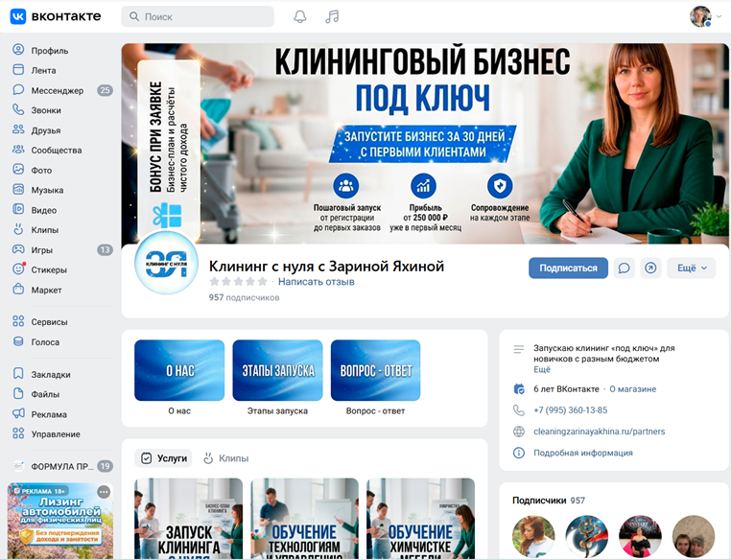This screenshot has height=560, width=731.
Task: Click the Звонки phone icon
Action: point(18,110)
